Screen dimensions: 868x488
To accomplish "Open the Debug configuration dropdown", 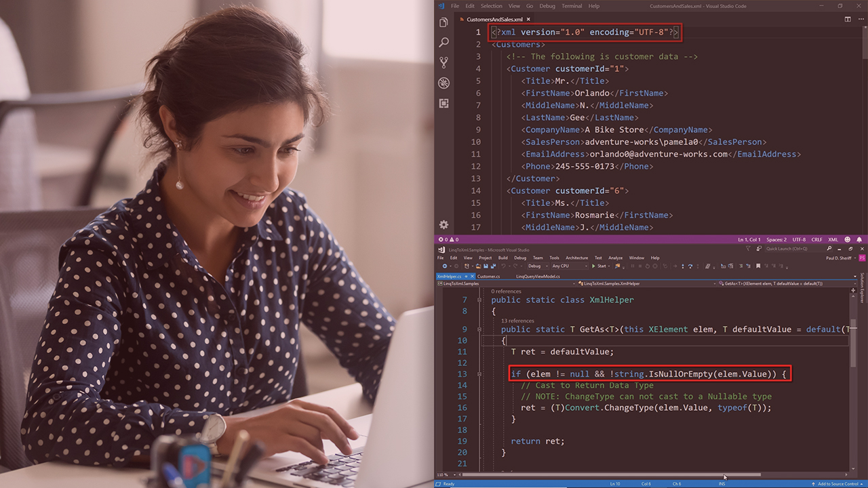I will click(x=537, y=266).
